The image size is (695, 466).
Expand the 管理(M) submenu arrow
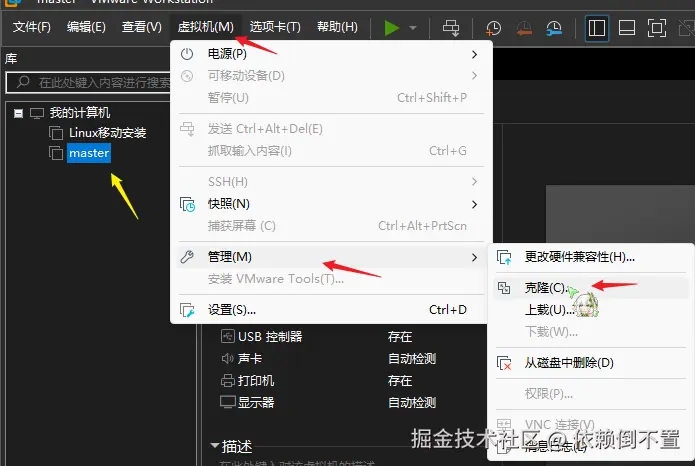[x=474, y=257]
